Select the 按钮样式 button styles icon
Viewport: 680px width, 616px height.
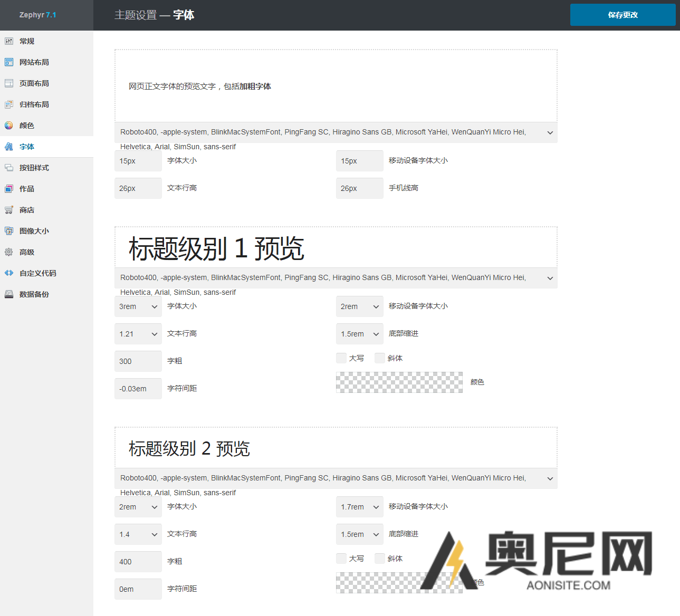tap(9, 167)
